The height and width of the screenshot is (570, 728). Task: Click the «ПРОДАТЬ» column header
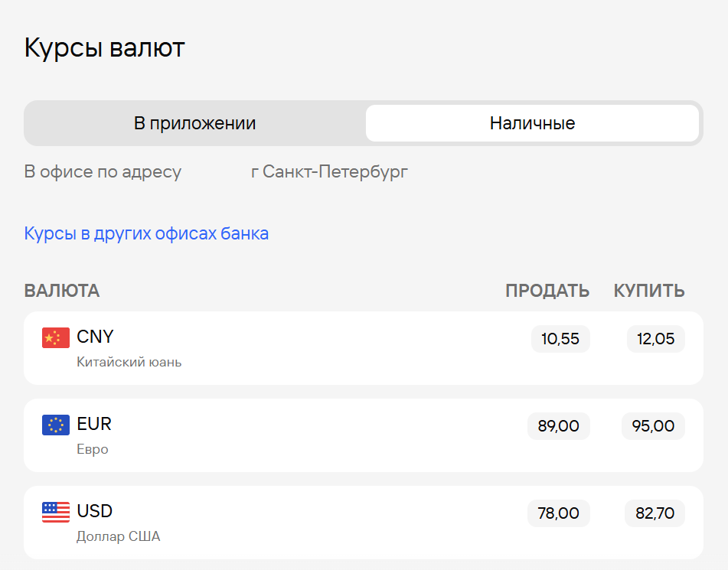(x=547, y=291)
